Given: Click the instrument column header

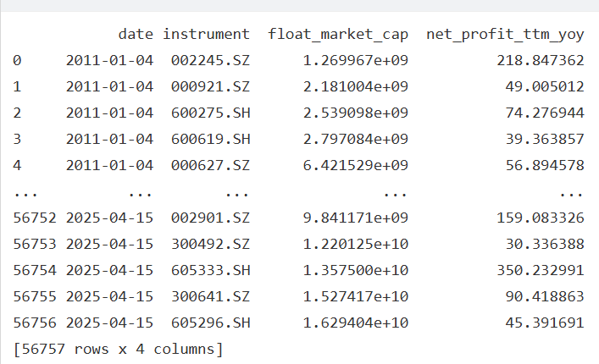Looking at the screenshot, I should coord(206,35).
